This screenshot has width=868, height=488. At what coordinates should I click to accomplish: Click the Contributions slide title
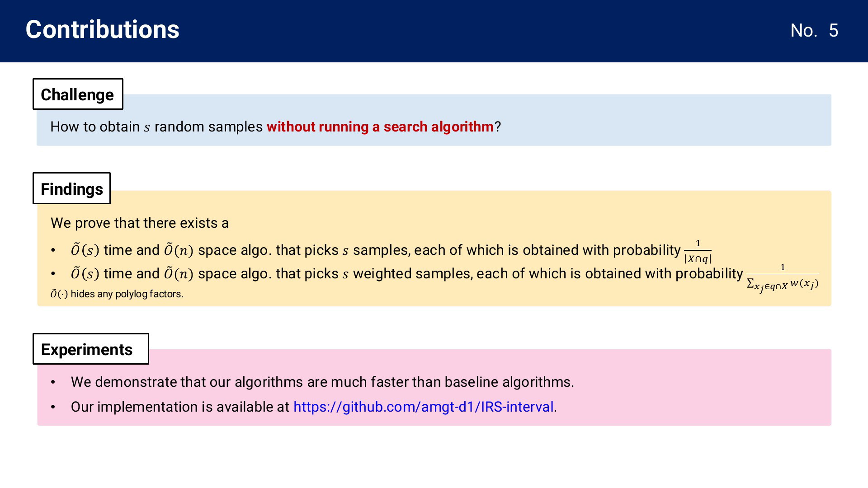coord(103,30)
